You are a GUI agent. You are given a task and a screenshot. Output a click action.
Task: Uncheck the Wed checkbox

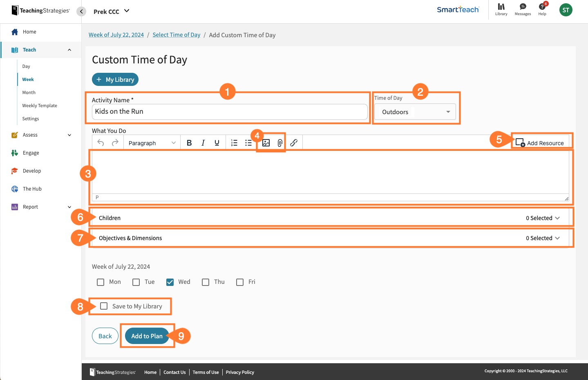pyautogui.click(x=170, y=282)
